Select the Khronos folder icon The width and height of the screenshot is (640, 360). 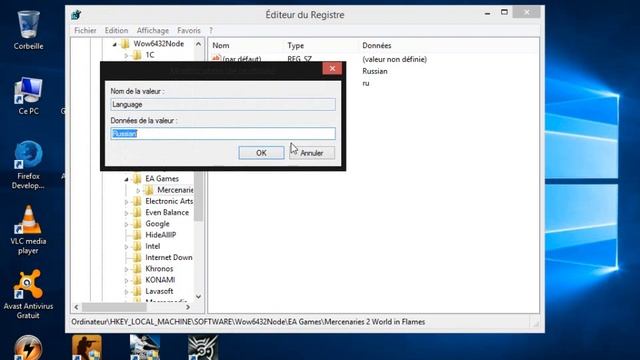(x=138, y=269)
